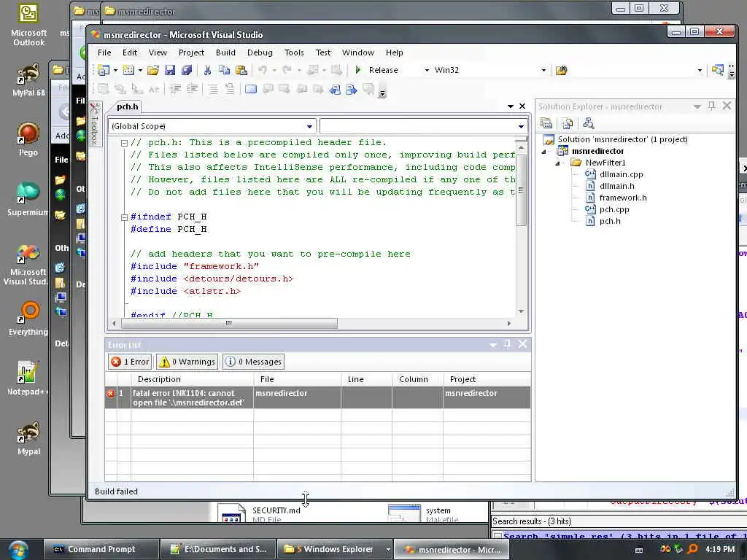Open the Tools menu

click(x=294, y=52)
